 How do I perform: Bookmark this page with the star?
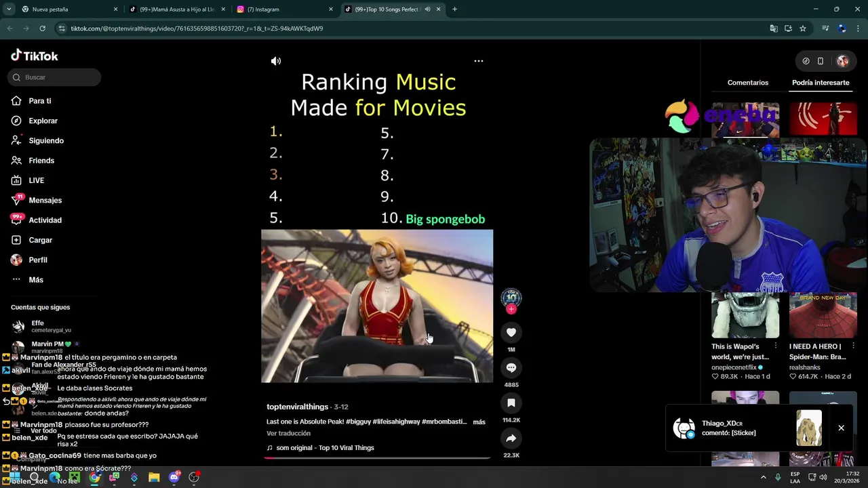tap(803, 28)
